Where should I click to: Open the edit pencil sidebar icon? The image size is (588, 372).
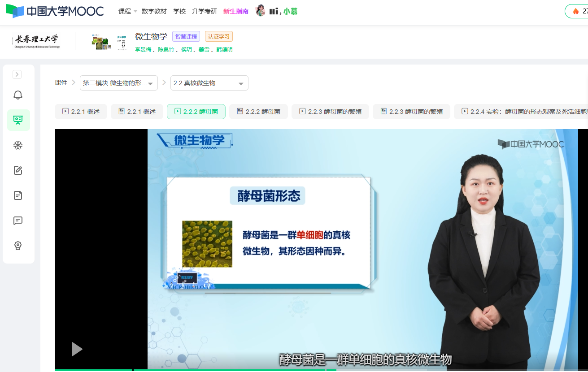[18, 170]
